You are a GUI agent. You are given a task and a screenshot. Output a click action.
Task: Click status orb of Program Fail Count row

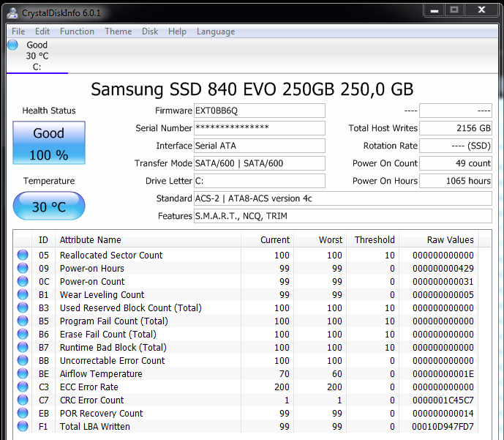[23, 321]
